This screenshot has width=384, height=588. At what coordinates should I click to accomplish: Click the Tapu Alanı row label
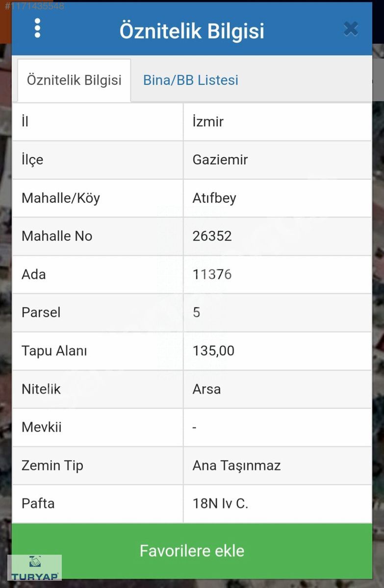pos(54,351)
